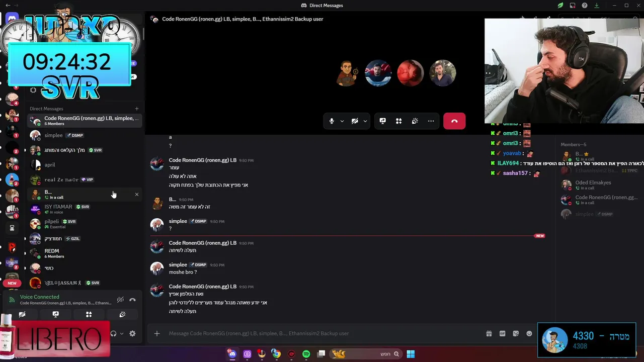The width and height of the screenshot is (644, 362).
Task: Share screen from bottom voice panel
Action: pyautogui.click(x=55, y=314)
